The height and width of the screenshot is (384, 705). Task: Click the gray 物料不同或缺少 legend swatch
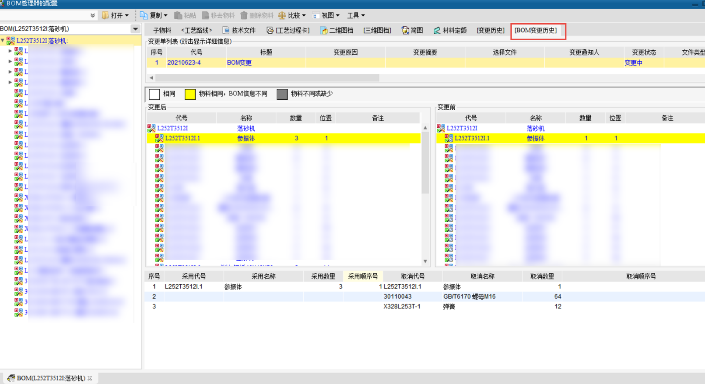pos(282,94)
